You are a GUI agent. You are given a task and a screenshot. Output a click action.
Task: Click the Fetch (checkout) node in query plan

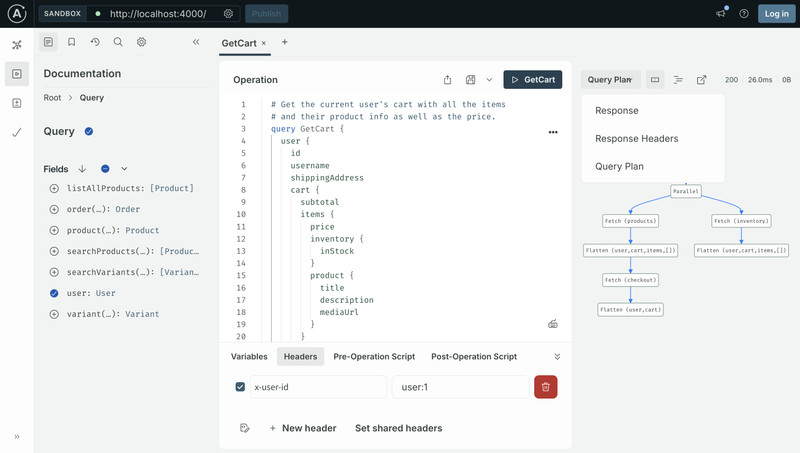point(630,280)
